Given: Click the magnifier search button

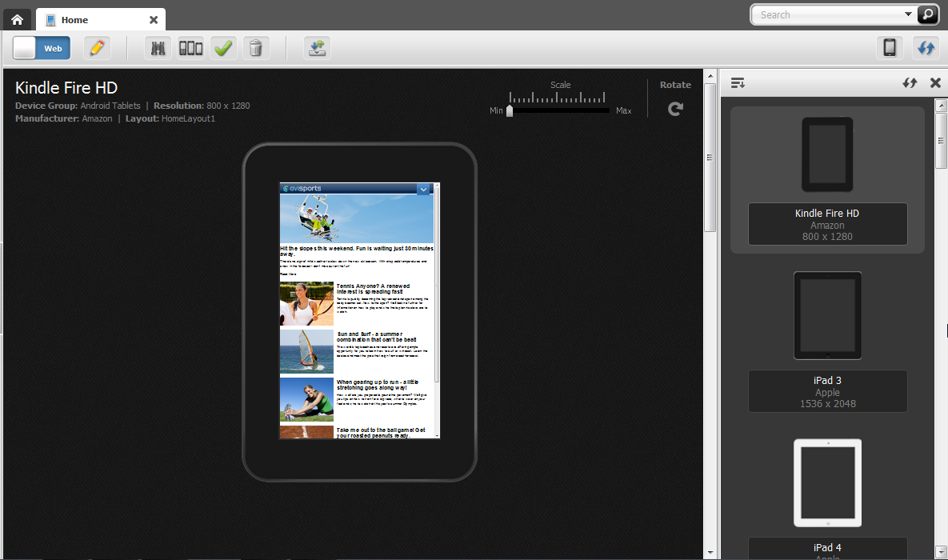Looking at the screenshot, I should point(927,14).
